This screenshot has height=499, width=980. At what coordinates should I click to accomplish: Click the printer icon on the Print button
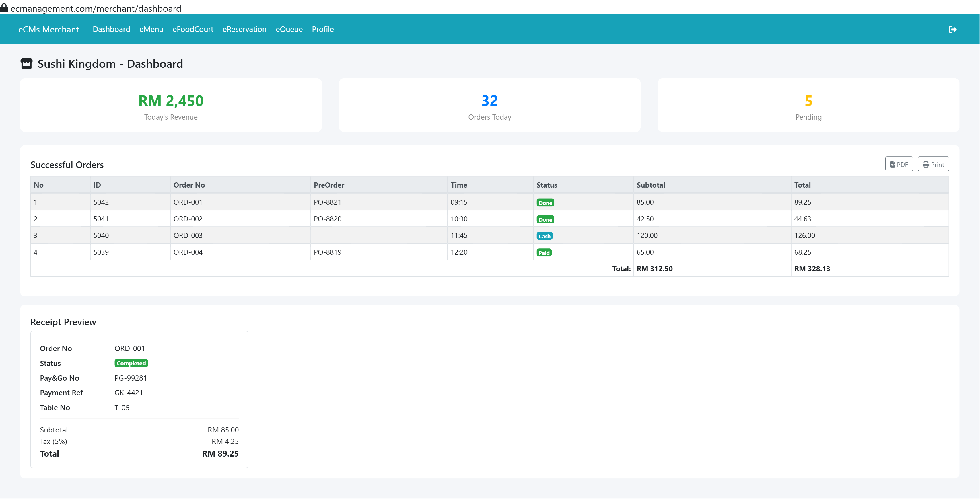coord(927,164)
